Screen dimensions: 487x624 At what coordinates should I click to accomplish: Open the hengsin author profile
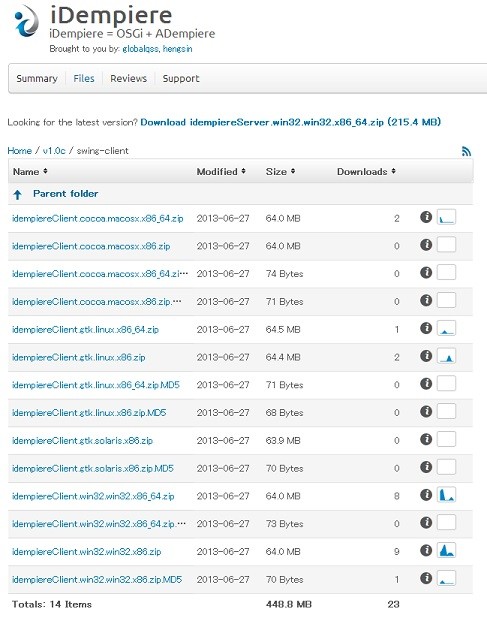tap(177, 49)
